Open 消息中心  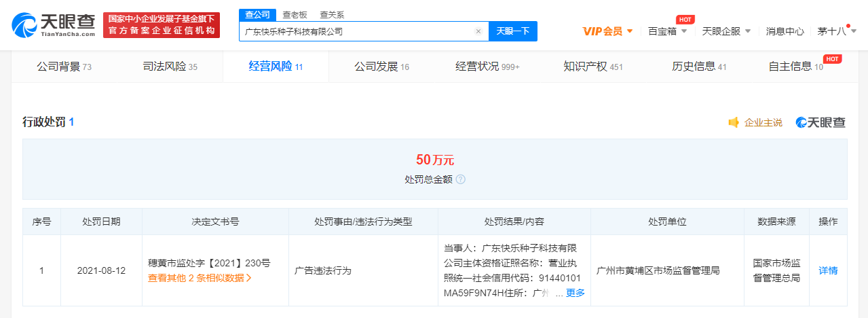(785, 31)
